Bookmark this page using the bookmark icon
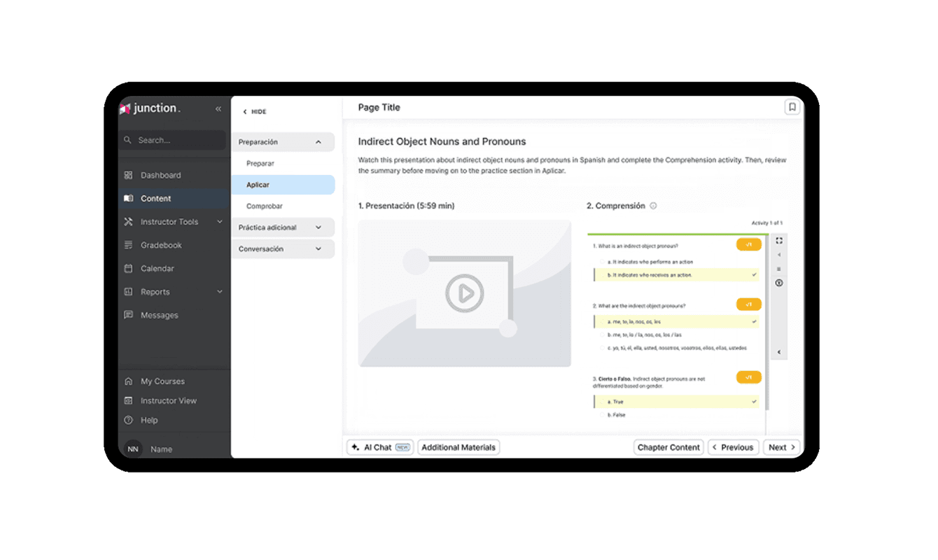 pyautogui.click(x=792, y=107)
